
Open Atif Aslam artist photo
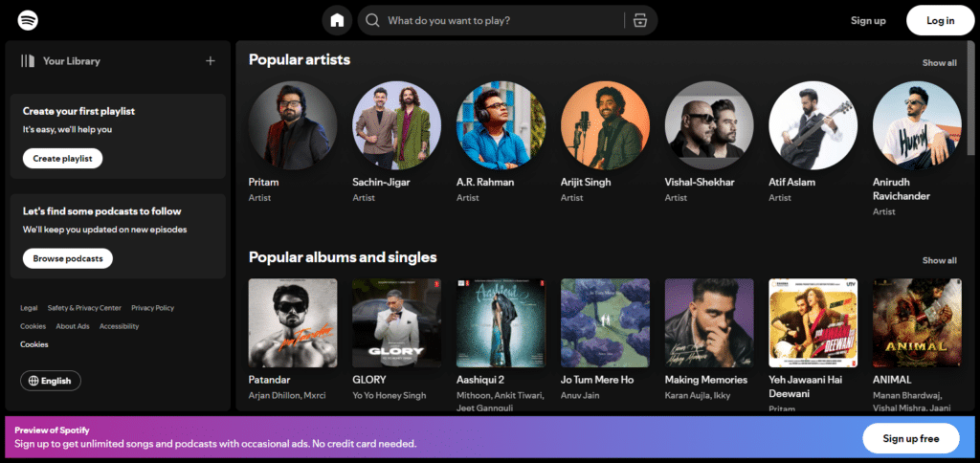[813, 125]
